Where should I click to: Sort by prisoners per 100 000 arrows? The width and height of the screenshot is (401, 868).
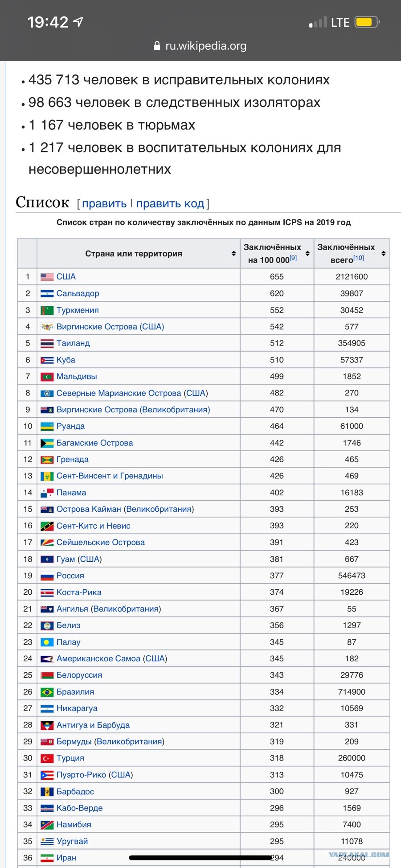(x=307, y=253)
